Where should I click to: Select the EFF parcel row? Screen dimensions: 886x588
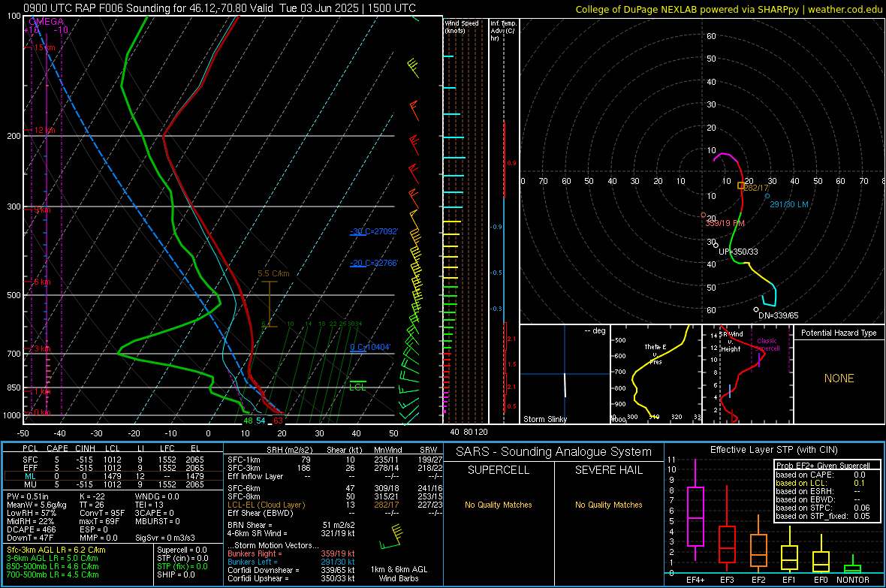click(x=113, y=468)
